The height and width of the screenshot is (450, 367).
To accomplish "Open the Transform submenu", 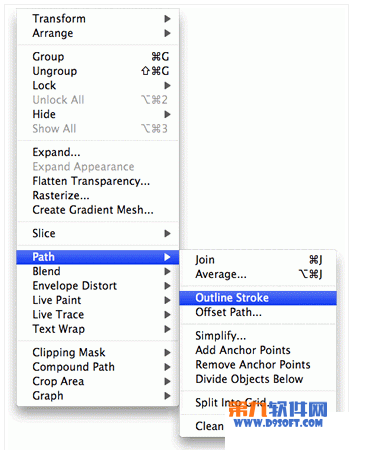I will 98,19.
